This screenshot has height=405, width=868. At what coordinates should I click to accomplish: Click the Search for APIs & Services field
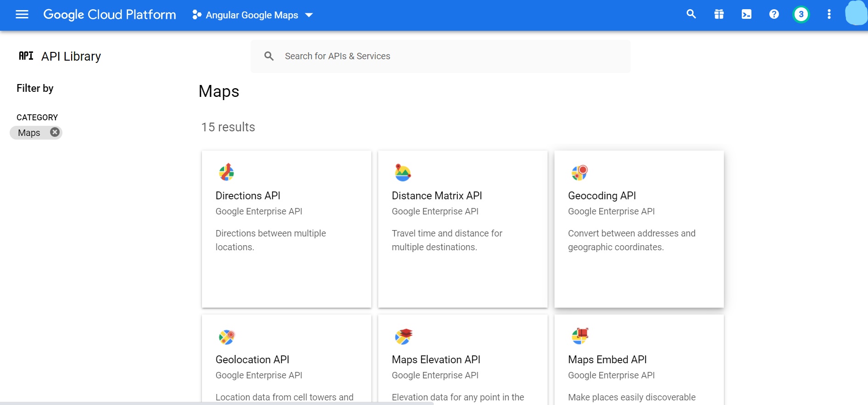pos(441,56)
